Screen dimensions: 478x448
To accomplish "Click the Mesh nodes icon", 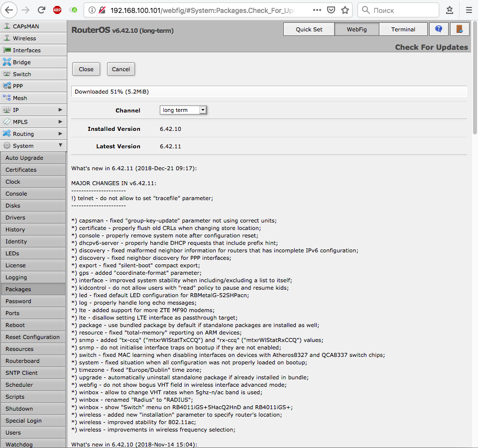I will click(x=6, y=98).
